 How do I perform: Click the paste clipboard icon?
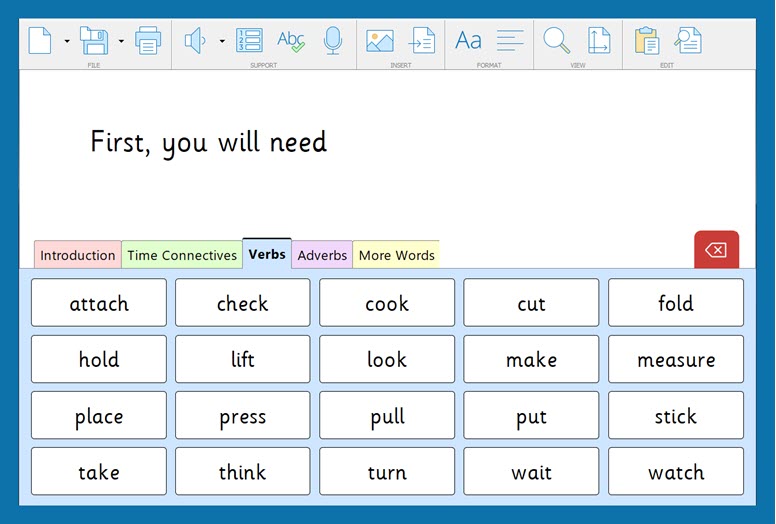coord(646,40)
